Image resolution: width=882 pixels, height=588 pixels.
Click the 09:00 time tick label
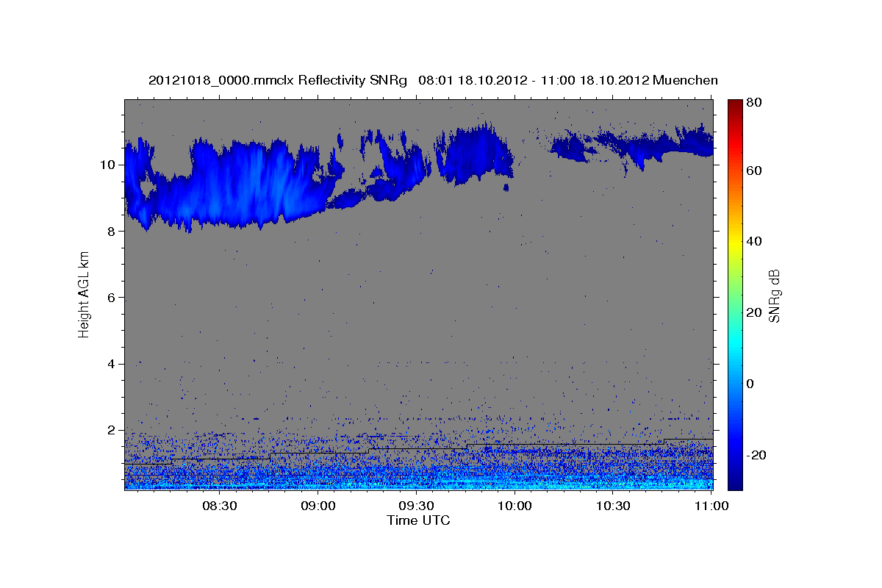318,506
